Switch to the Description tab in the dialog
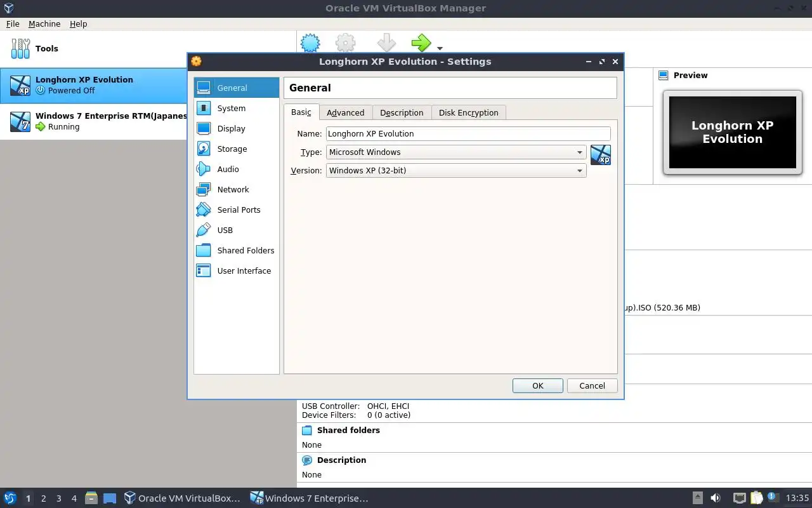This screenshot has width=812, height=508. tap(402, 112)
